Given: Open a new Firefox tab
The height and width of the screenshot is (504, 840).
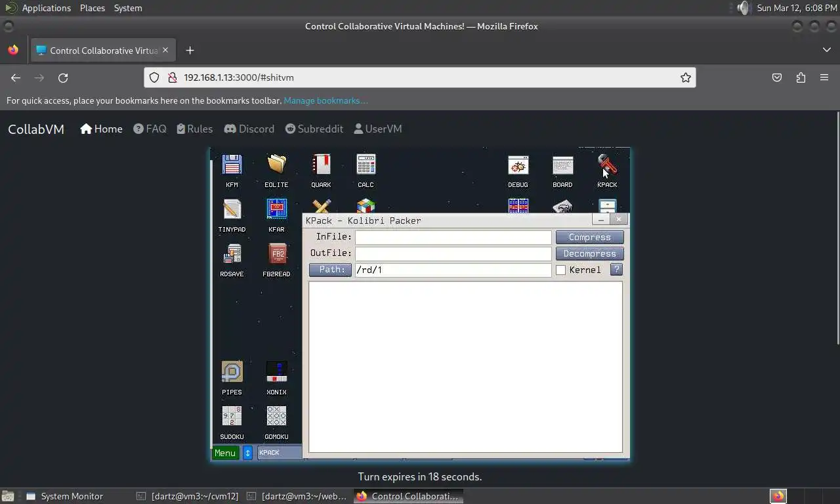Looking at the screenshot, I should click(190, 51).
